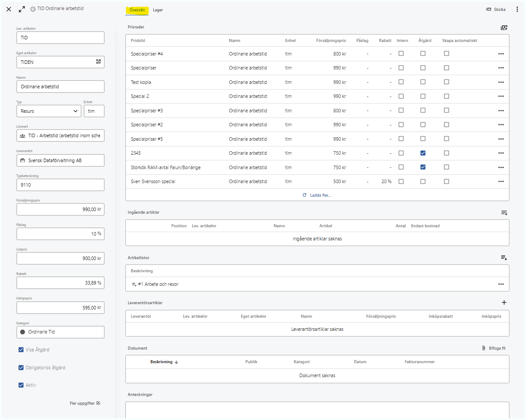Open the more menu for Test kopia row

click(501, 82)
